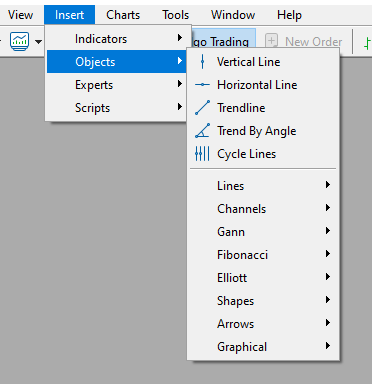Open the Tools menu

pyautogui.click(x=176, y=15)
